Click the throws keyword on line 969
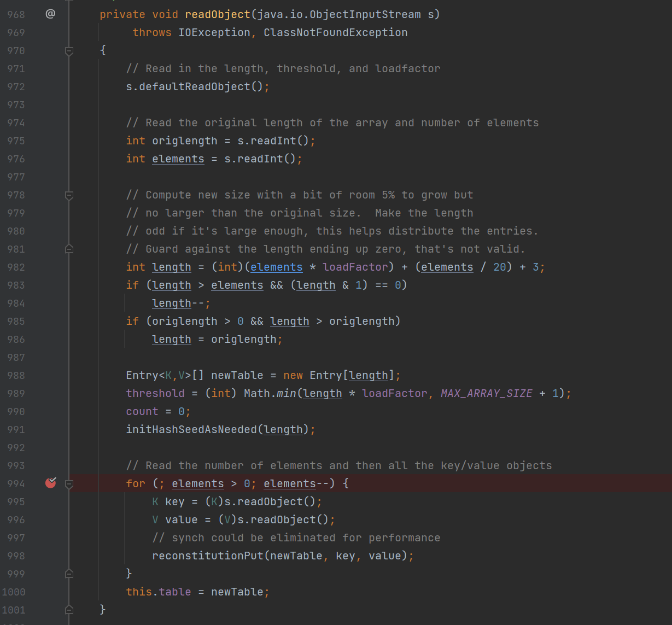The image size is (672, 625). pos(152,32)
